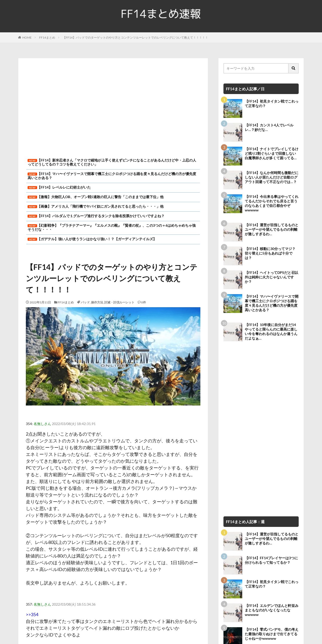Open daily rank 9 マハ〜イヴァリース sidebar article
This screenshot has width=322, height=644.
pyautogui.click(x=272, y=303)
